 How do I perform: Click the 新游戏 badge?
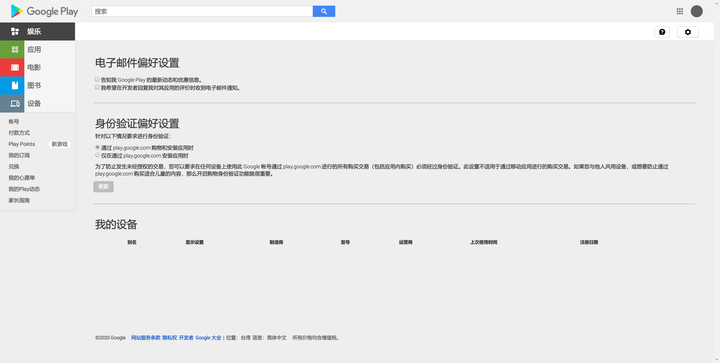click(60, 144)
